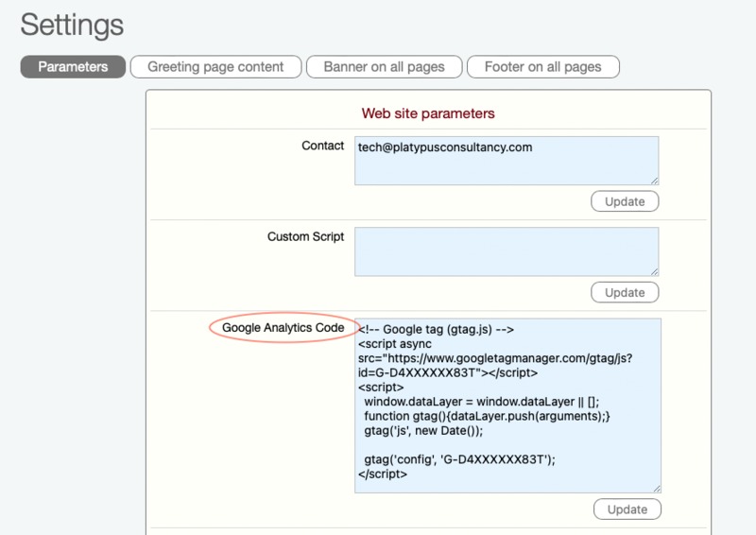
Task: Click the circled Google Analytics Code label
Action: click(x=283, y=328)
